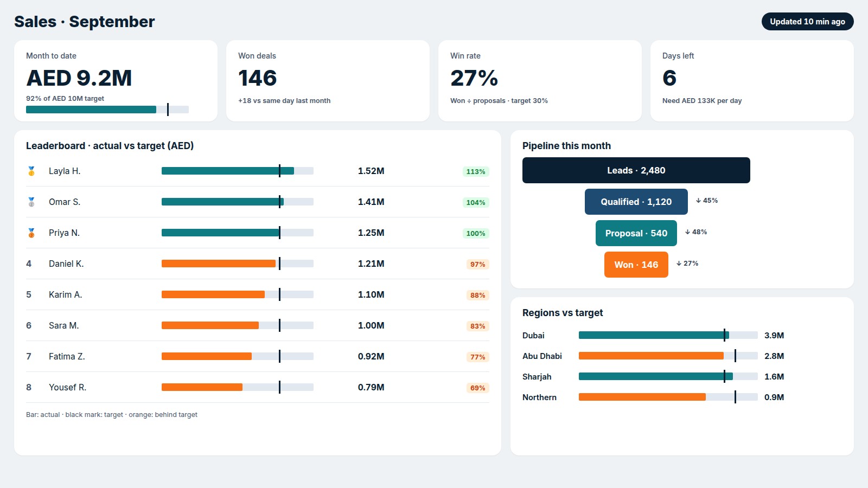Select the Qualified · 1,120 funnel stage
The image size is (868, 488).
636,202
